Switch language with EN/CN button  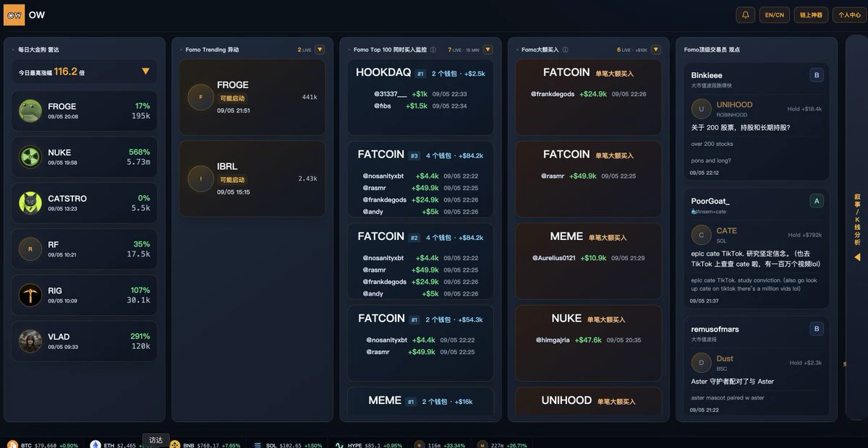[x=774, y=14]
